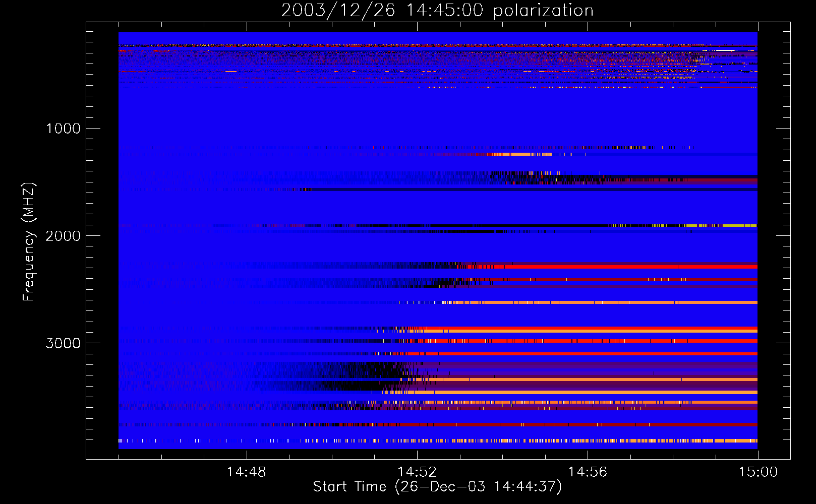Click the "2000" frequency tick label
Viewport: 816px width, 504px height.
[63, 236]
